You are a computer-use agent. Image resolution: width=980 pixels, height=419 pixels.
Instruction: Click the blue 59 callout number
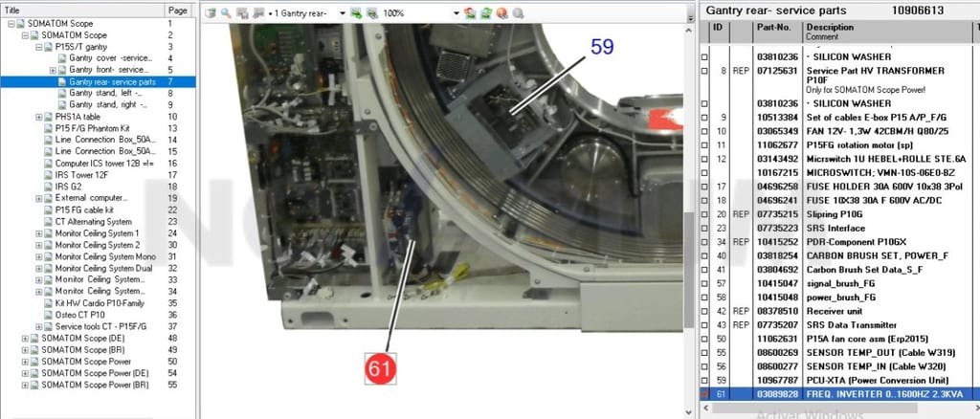pyautogui.click(x=602, y=47)
